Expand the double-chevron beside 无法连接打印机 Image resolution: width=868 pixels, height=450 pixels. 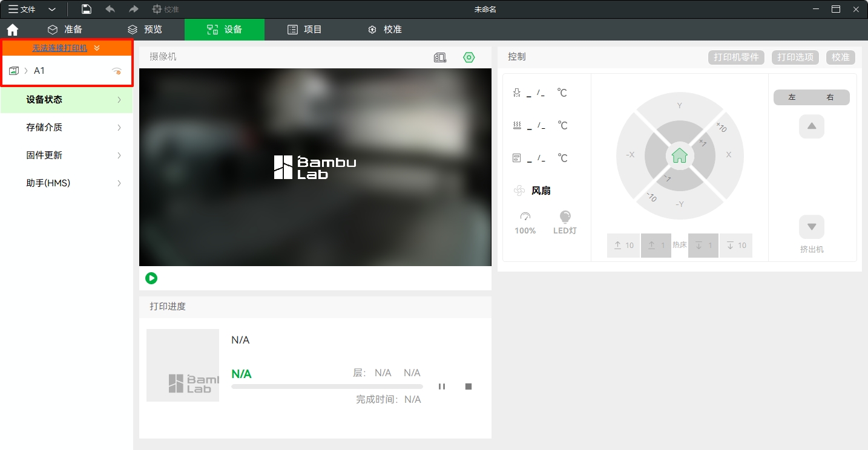pos(97,48)
